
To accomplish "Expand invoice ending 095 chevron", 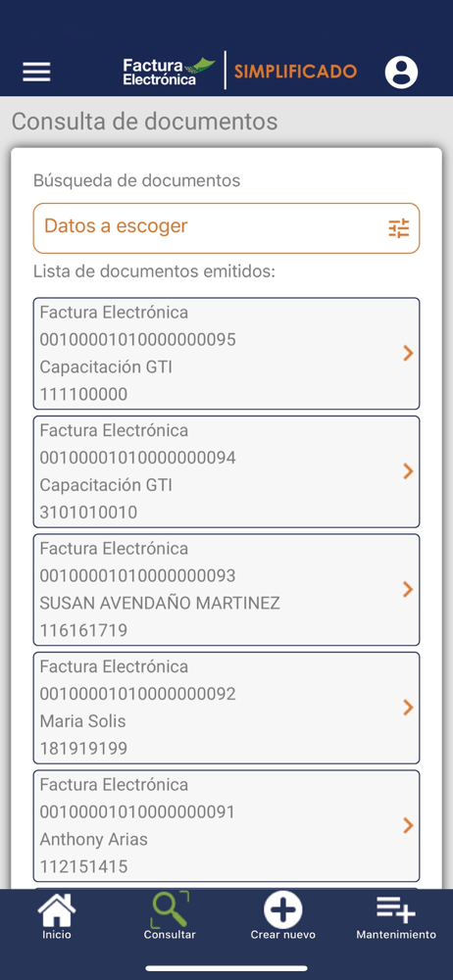I will pos(408,354).
